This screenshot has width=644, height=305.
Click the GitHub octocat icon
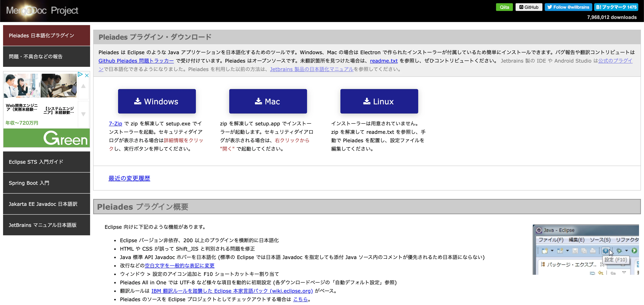[521, 7]
